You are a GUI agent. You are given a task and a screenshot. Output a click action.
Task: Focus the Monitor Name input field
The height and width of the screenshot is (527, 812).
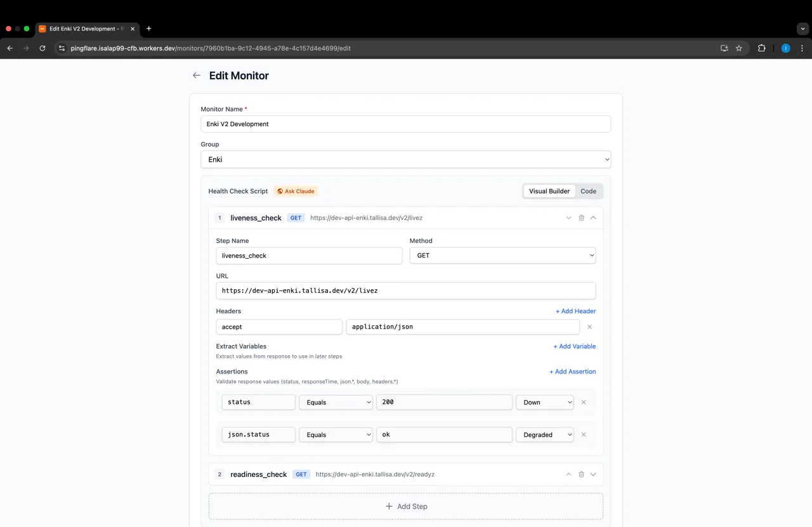pyautogui.click(x=406, y=124)
